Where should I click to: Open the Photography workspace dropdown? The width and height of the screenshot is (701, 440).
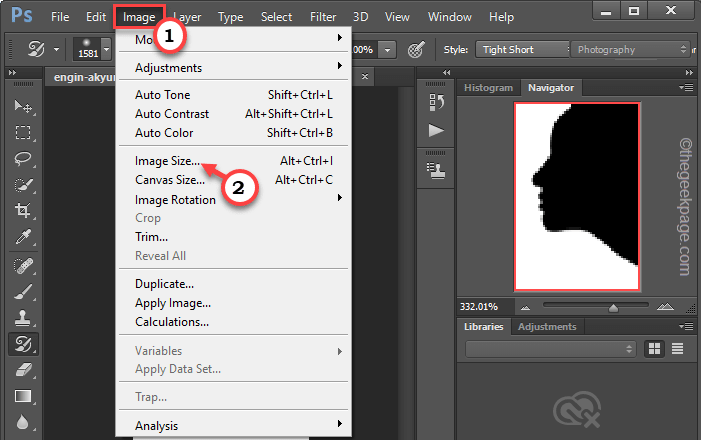point(631,49)
